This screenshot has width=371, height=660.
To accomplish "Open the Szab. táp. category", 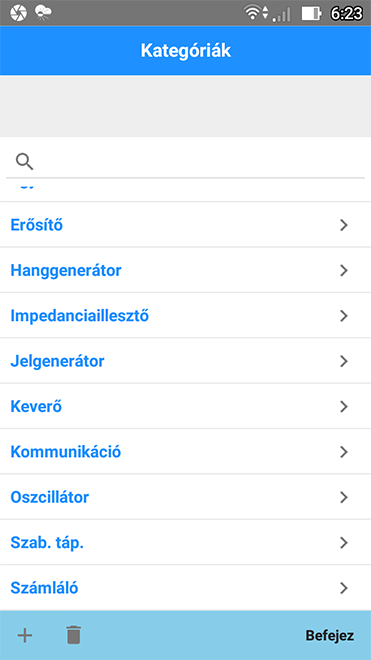I will point(185,543).
